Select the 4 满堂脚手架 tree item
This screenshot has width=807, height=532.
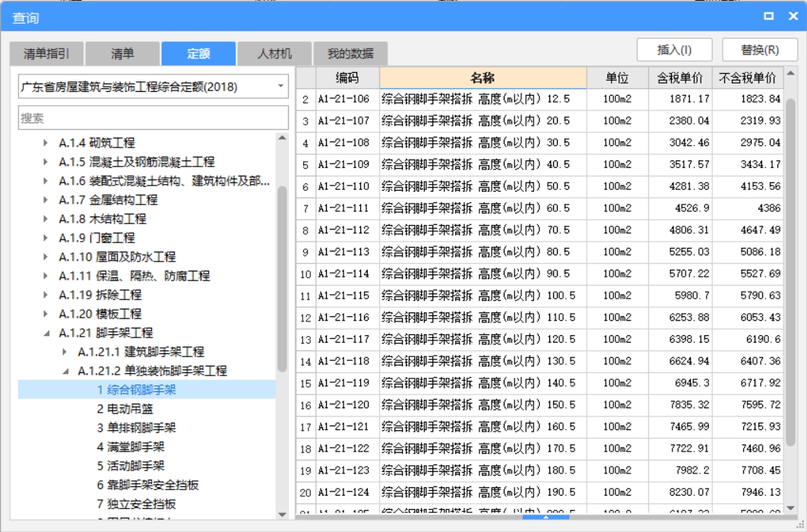click(131, 447)
